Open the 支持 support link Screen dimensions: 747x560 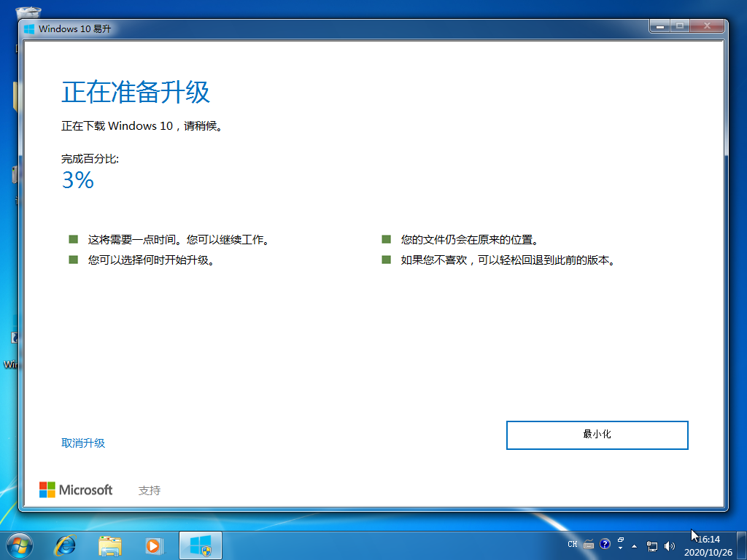click(x=150, y=489)
